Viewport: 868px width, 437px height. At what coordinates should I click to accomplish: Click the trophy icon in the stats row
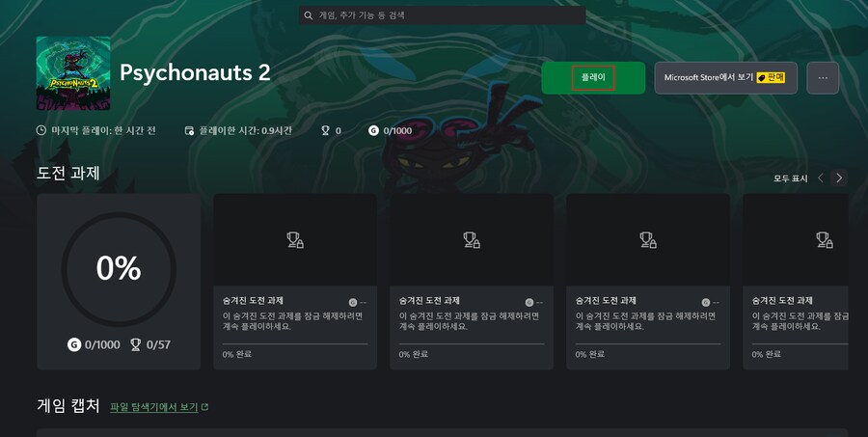coord(326,130)
